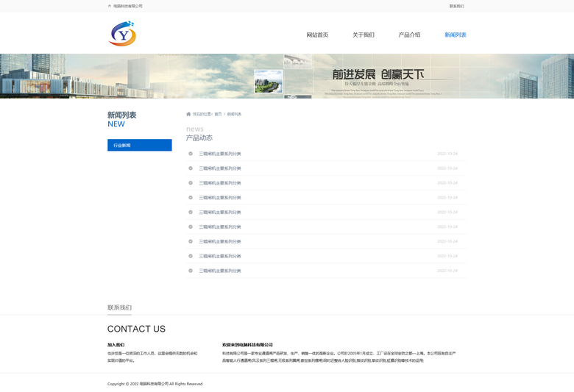Go to 关于我们 in the navigation bar
This screenshot has width=574, height=392.
point(363,35)
